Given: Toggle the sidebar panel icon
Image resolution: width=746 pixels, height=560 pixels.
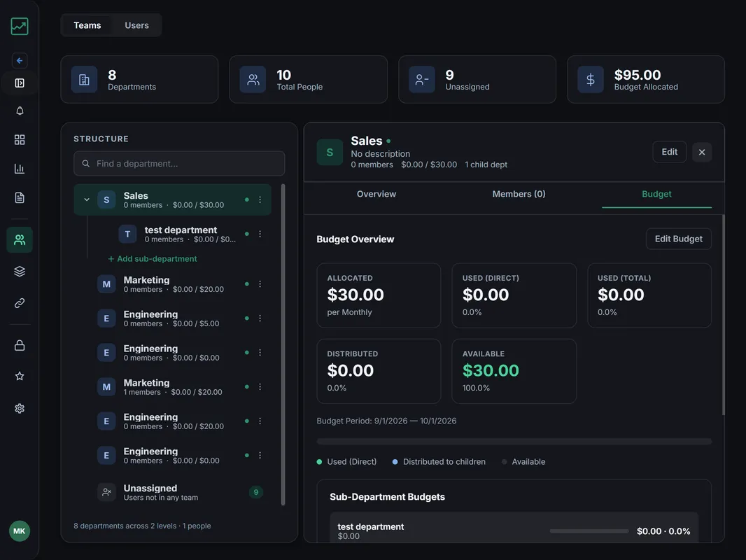Looking at the screenshot, I should (20, 83).
